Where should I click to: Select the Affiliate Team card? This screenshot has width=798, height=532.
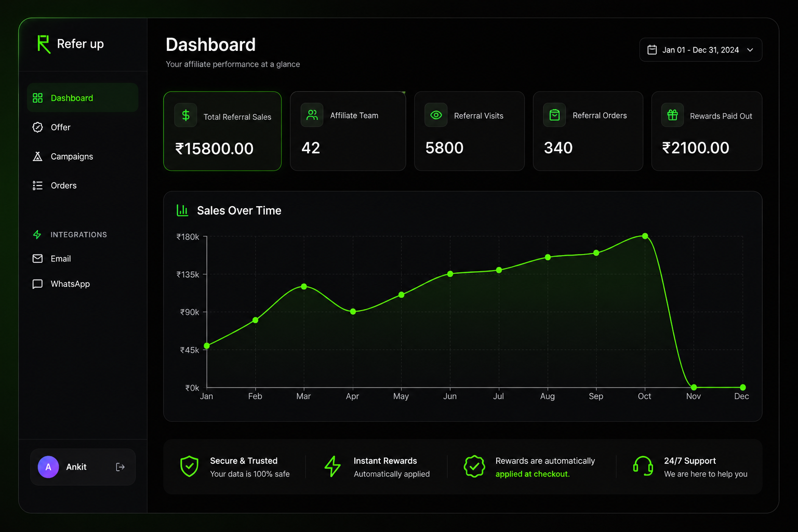click(x=348, y=131)
